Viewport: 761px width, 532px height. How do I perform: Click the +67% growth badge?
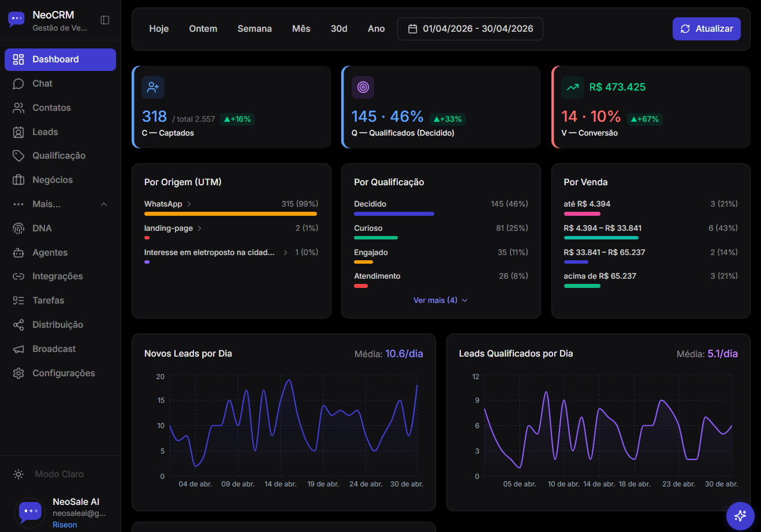pyautogui.click(x=645, y=119)
